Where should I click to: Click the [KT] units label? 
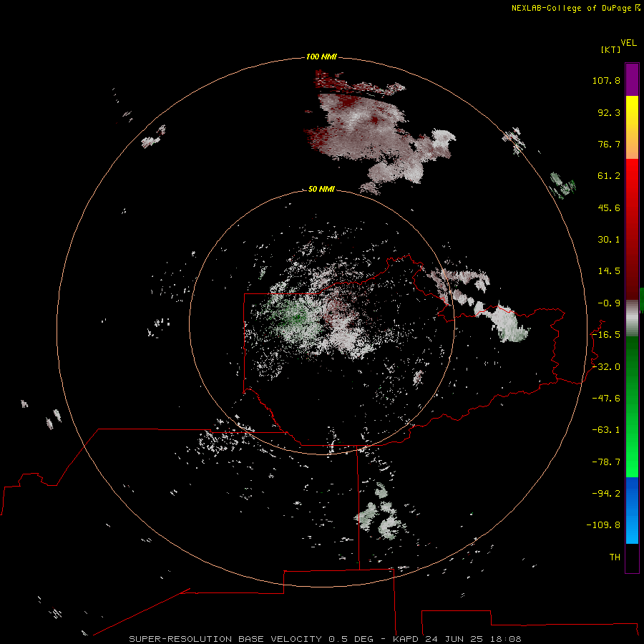[611, 49]
